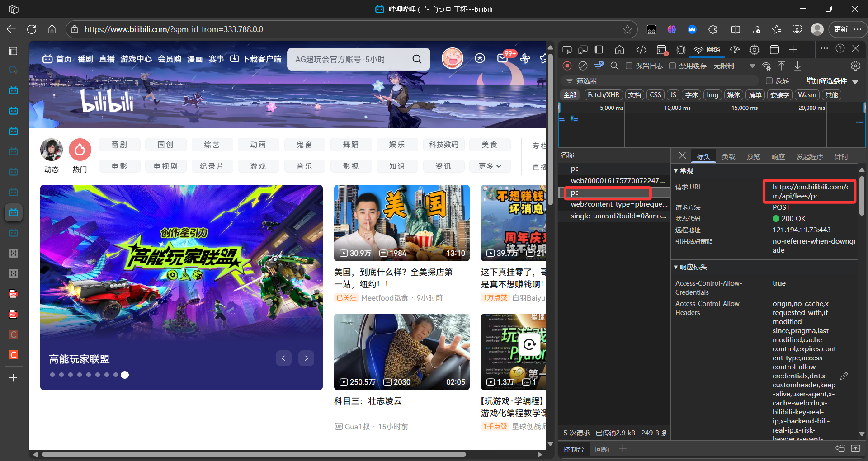Switch to the 发起程序 tab
This screenshot has width=868, height=461.
[x=810, y=156]
